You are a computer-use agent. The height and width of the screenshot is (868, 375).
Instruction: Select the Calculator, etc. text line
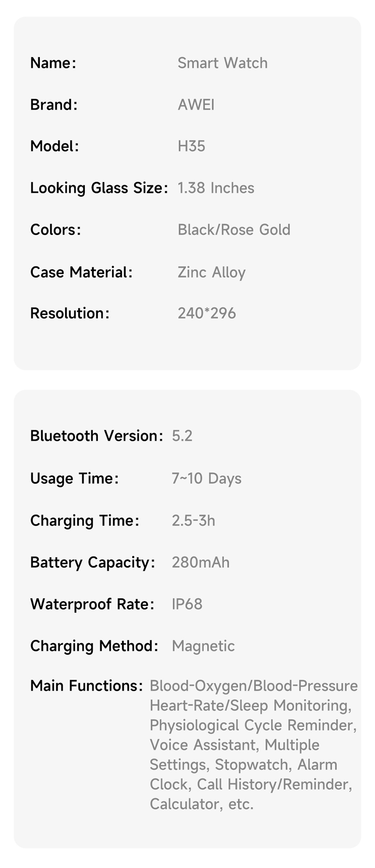click(x=202, y=804)
